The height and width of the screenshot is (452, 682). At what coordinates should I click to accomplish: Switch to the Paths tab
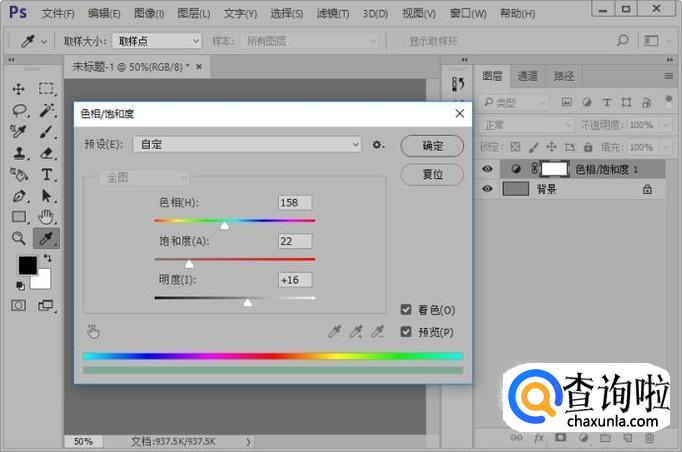pos(563,76)
